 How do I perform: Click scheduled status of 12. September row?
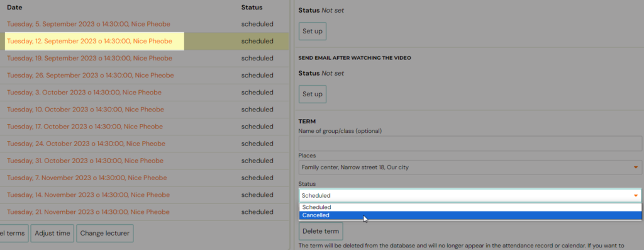point(257,41)
